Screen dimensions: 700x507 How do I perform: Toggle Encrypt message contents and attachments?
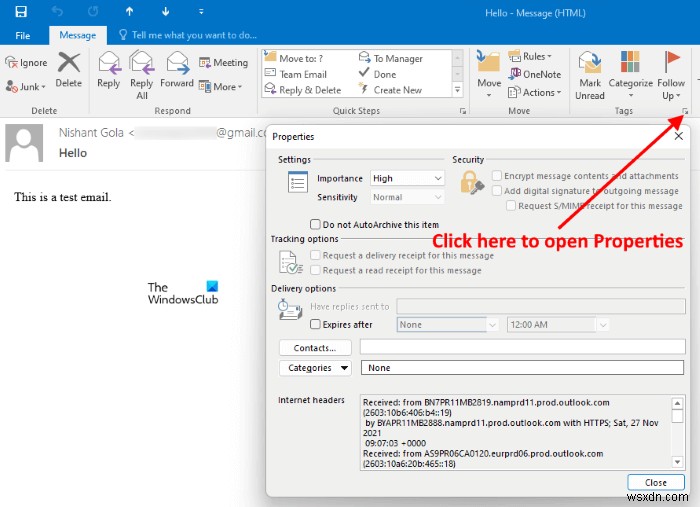point(496,175)
